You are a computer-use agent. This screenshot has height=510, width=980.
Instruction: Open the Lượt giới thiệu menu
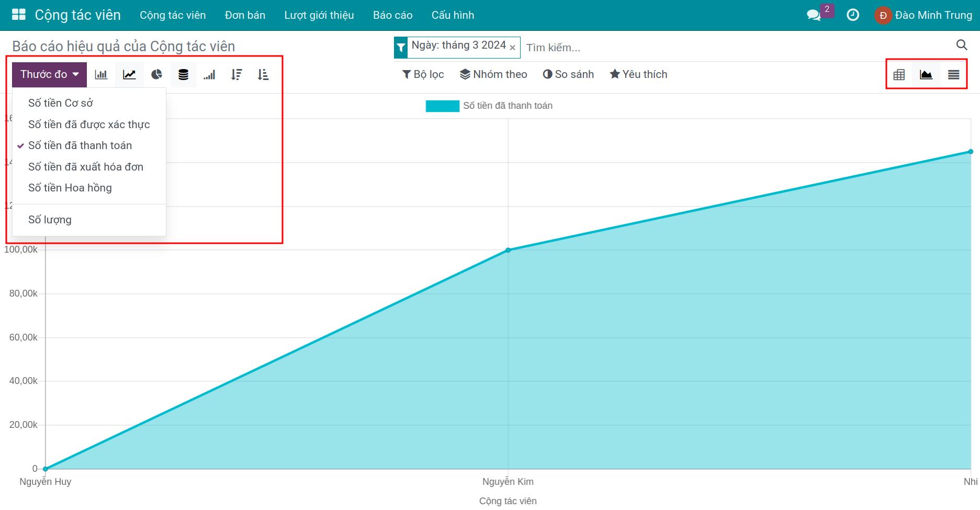(319, 15)
